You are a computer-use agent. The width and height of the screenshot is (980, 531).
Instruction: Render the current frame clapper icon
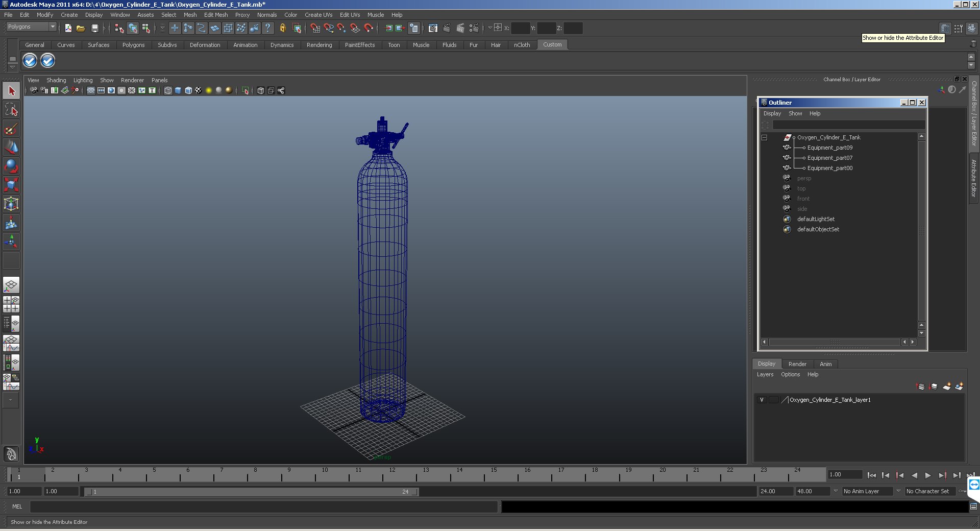click(x=447, y=28)
